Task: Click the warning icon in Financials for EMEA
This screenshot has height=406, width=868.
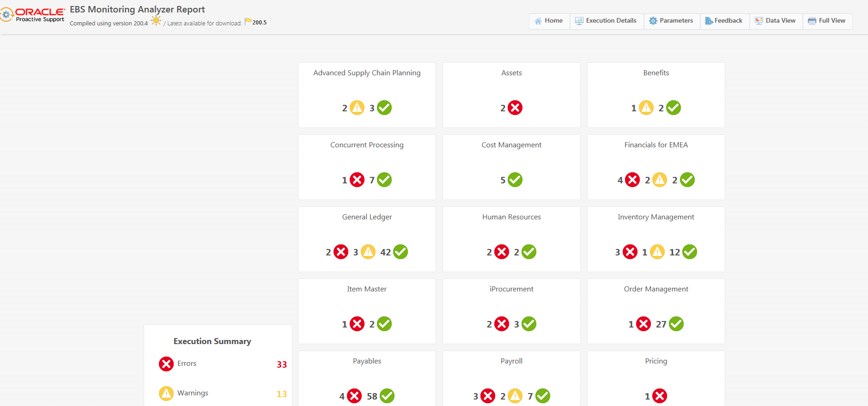Action: point(660,180)
